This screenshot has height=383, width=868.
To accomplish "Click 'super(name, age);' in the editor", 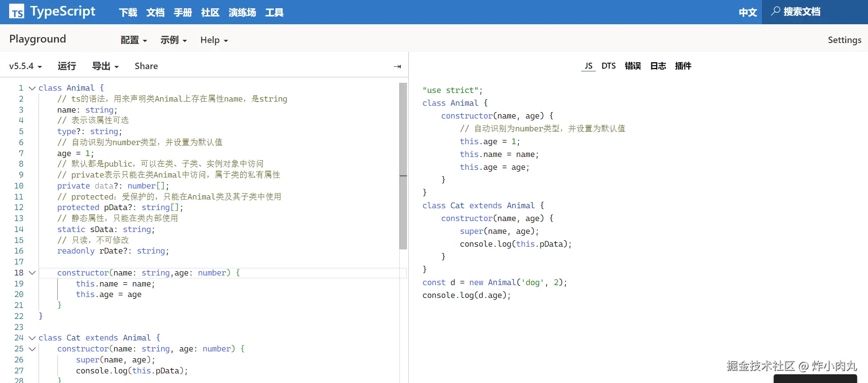I will 116,360.
